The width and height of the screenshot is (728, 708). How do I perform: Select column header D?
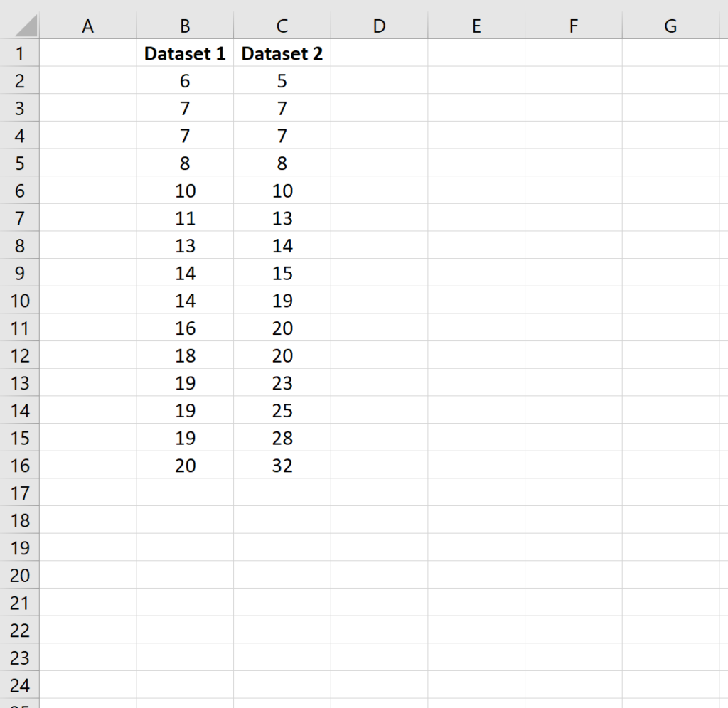tap(379, 26)
